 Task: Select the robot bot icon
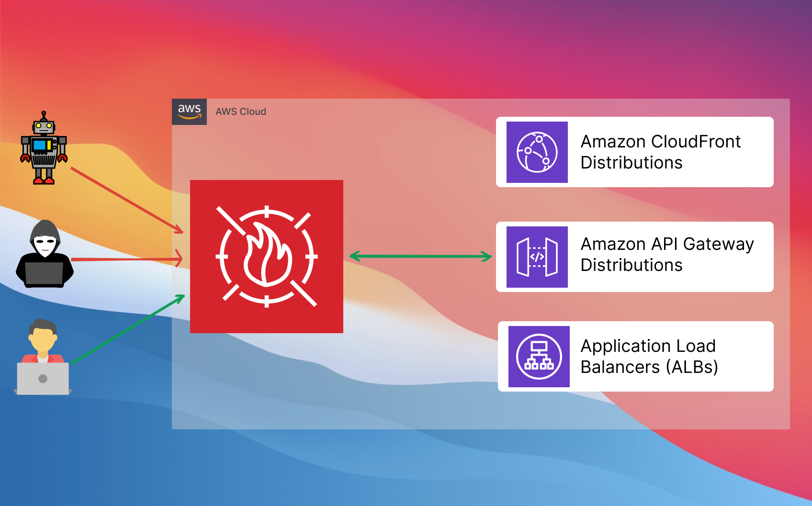pos(44,148)
